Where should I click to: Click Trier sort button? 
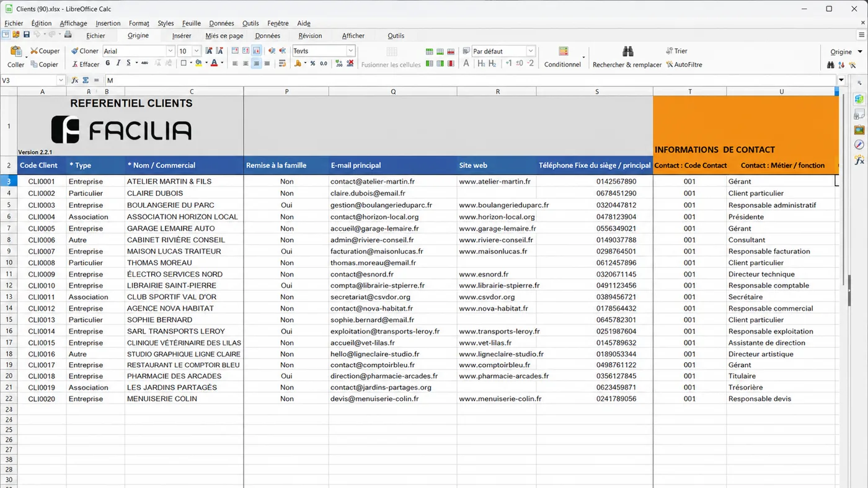pos(676,51)
